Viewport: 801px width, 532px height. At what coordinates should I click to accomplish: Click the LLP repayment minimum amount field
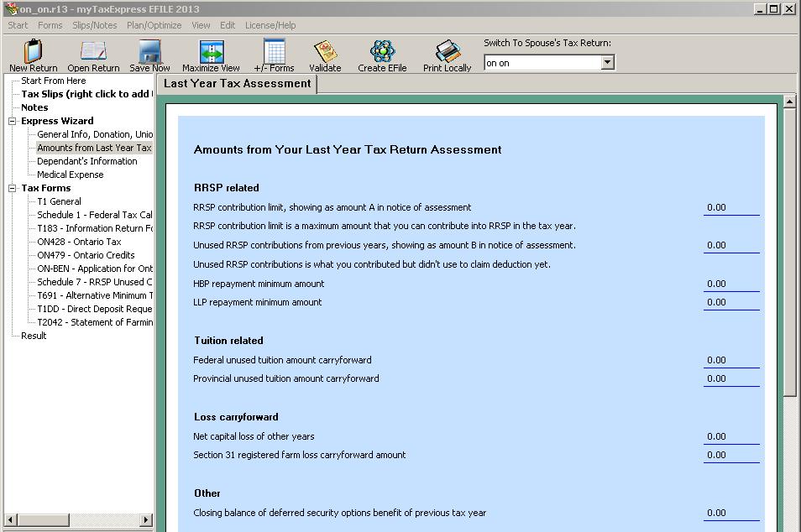[731, 303]
